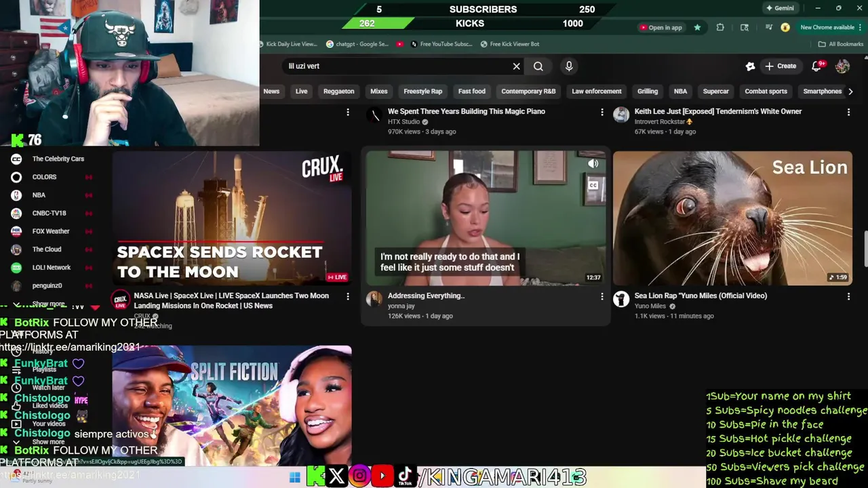Select the Combat sports chip
Screen dimensions: 868x488
click(x=766, y=91)
